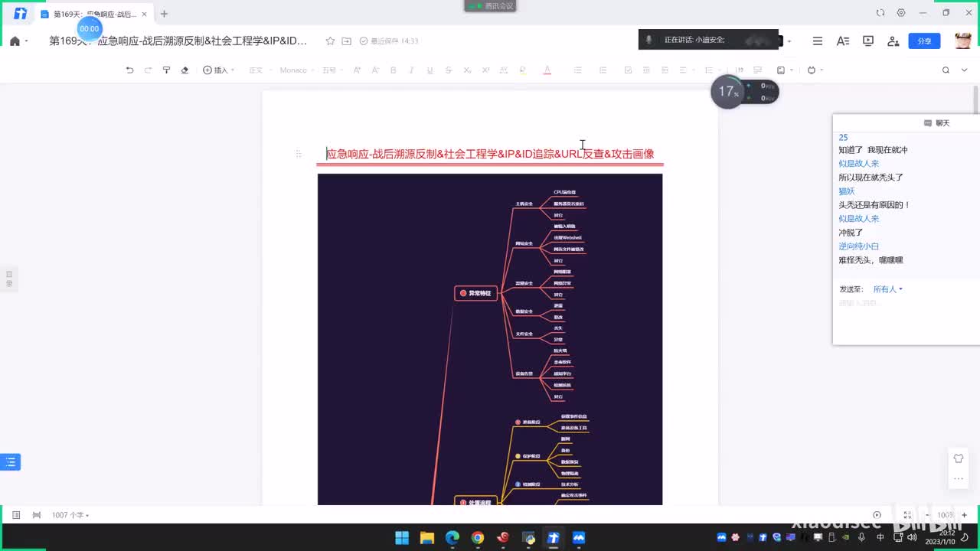Star this document as favorite

330,41
